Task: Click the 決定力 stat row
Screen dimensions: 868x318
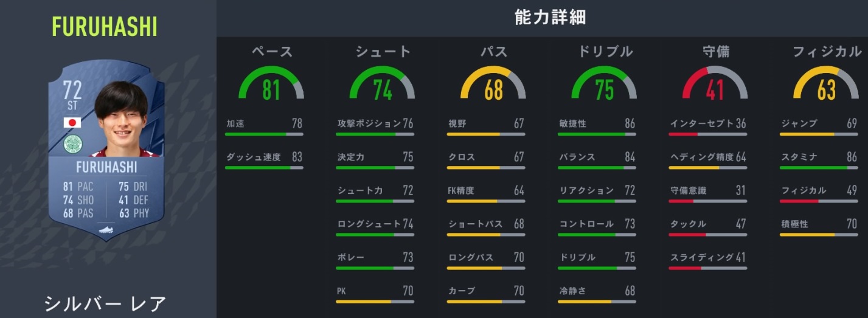Action: (375, 157)
